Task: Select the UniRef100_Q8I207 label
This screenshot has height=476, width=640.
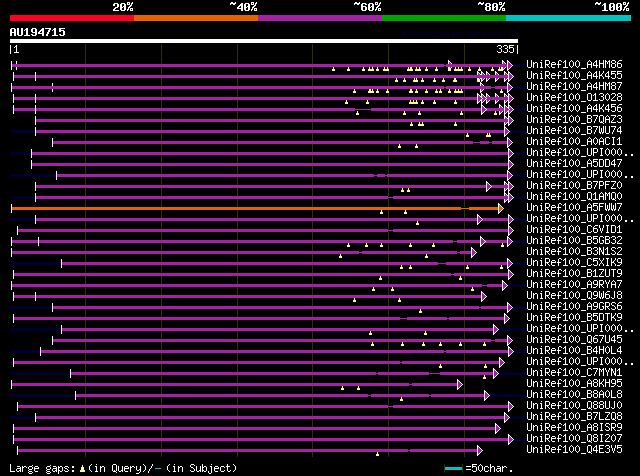Action: (574, 439)
